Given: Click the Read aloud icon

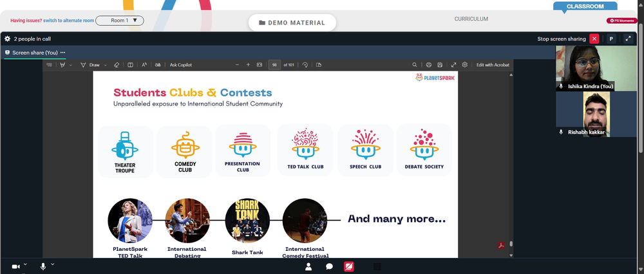Looking at the screenshot, I should click(x=144, y=65).
